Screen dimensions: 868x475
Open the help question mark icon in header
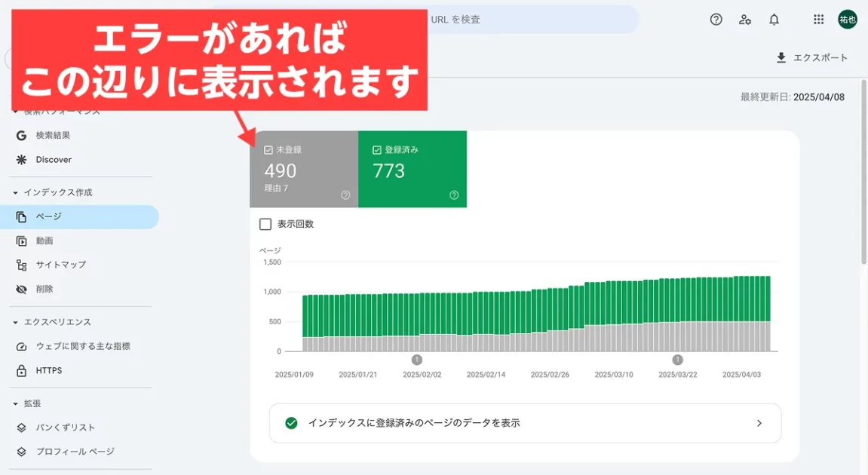click(716, 20)
